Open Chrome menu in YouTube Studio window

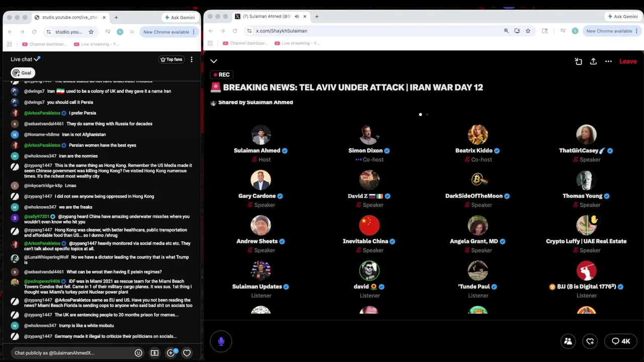pos(194,32)
